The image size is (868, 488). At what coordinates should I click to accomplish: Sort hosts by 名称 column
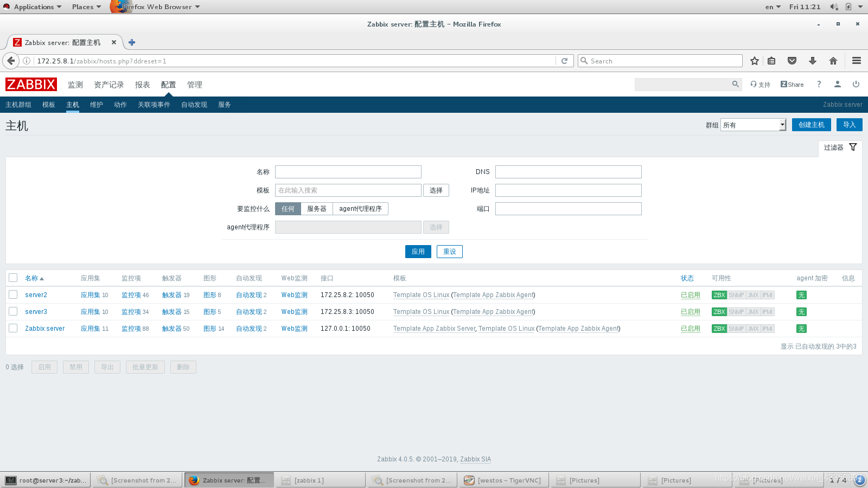34,278
